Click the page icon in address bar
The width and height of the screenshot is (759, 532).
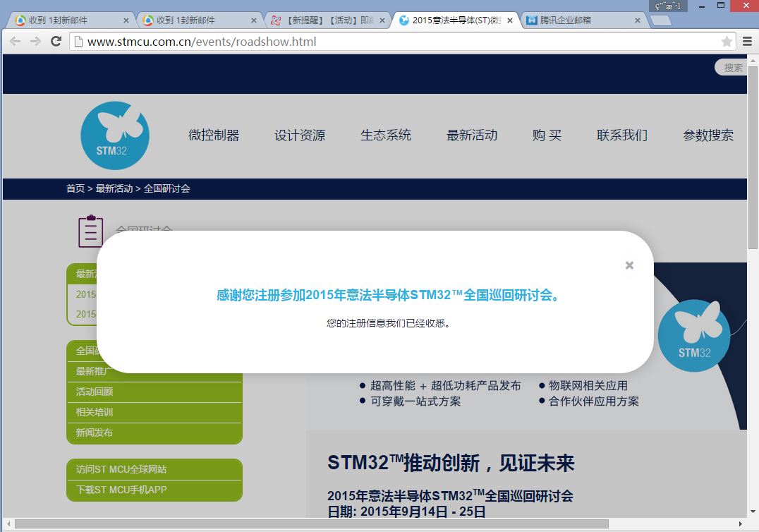78,42
